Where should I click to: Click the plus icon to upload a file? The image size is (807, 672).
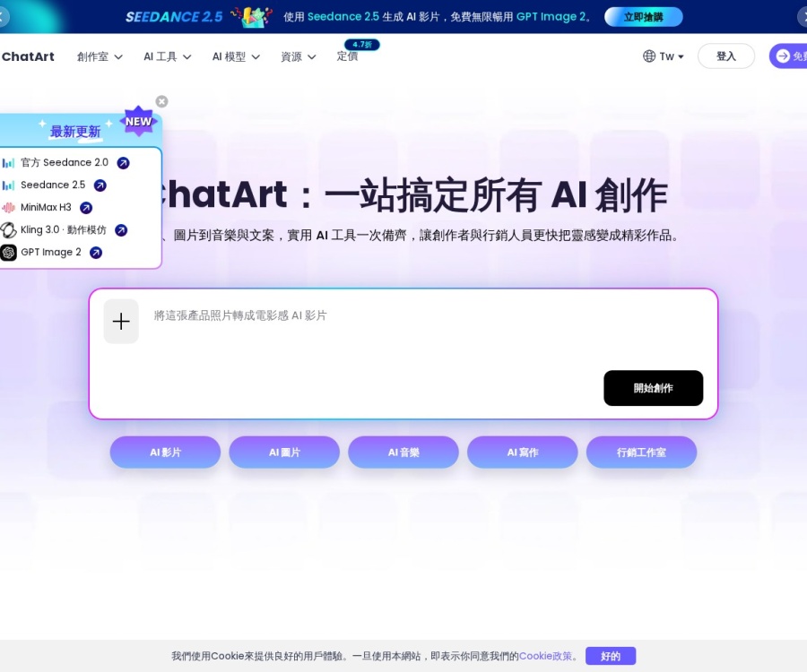pos(121,322)
